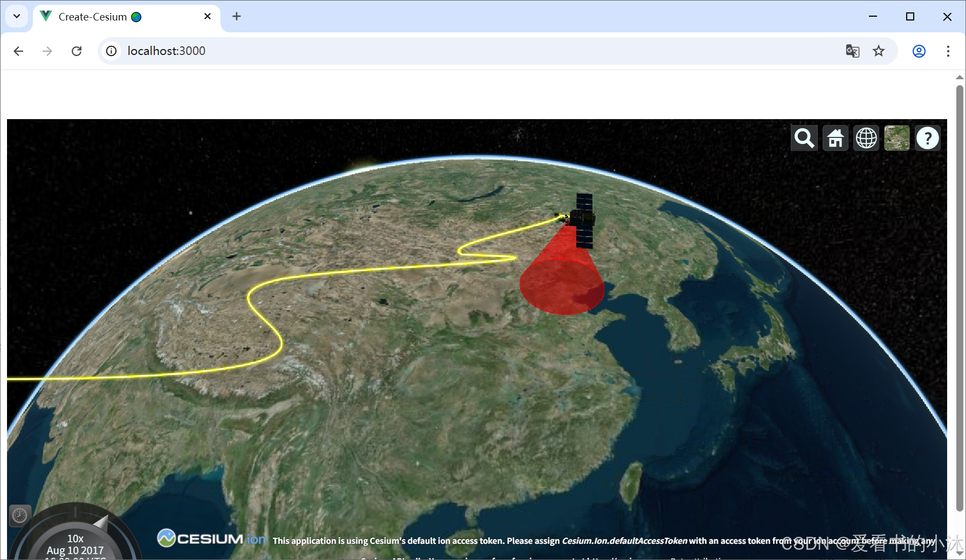The height and width of the screenshot is (560, 966).
Task: Click the Aug 10 2017 date label
Action: click(75, 550)
